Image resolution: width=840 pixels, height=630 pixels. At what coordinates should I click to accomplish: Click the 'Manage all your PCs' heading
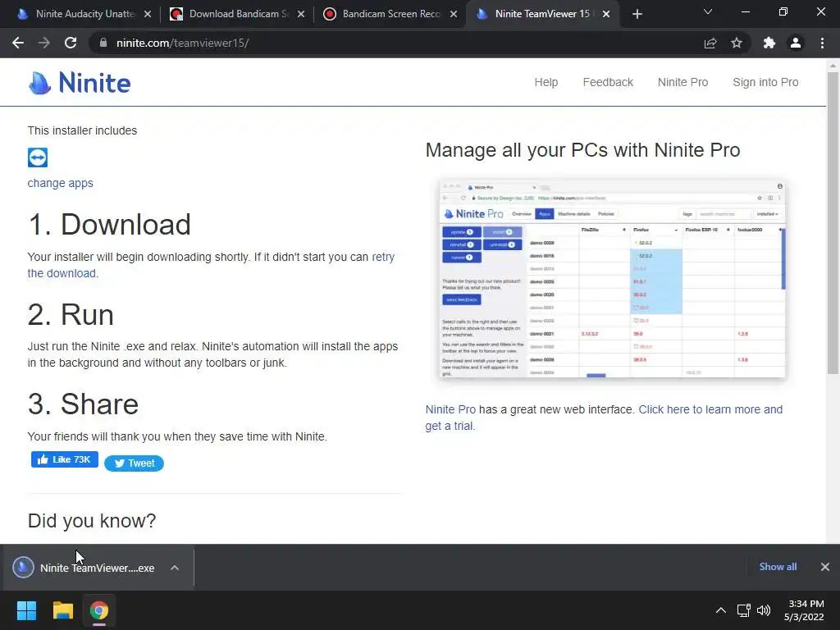pos(583,150)
